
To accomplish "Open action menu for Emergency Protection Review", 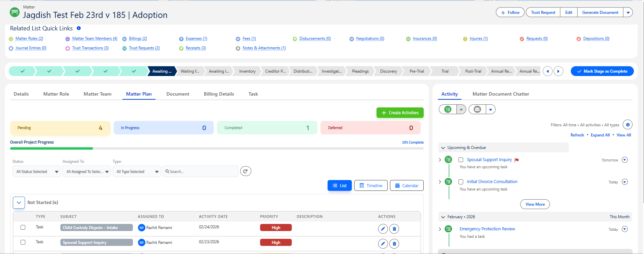I will tap(625, 229).
